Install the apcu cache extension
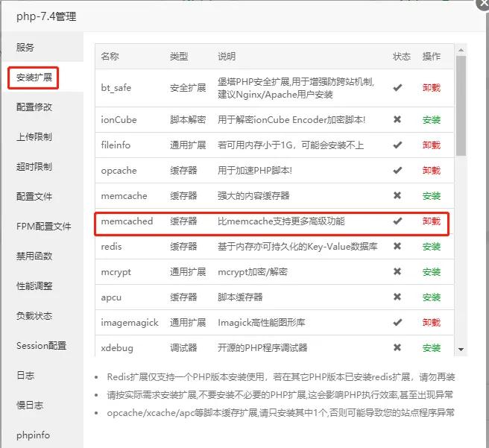489x448 pixels. [x=432, y=297]
